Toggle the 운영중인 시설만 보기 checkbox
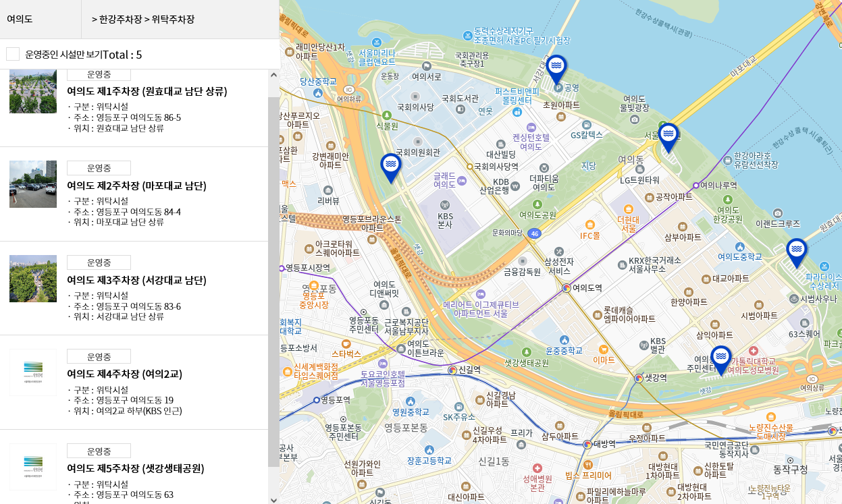The height and width of the screenshot is (504, 842). 13,54
